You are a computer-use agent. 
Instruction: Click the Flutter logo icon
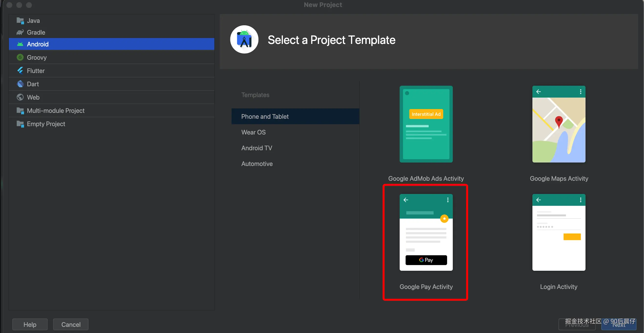[20, 71]
